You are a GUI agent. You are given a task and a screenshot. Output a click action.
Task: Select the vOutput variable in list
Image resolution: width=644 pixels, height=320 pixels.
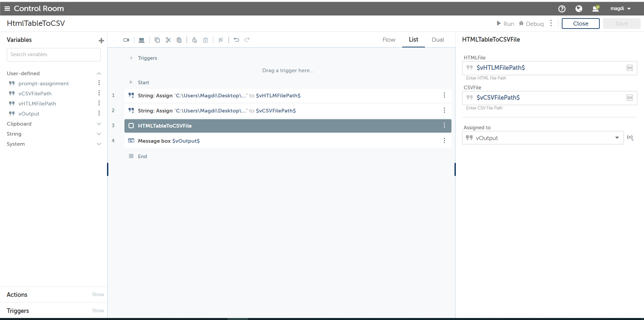(29, 113)
